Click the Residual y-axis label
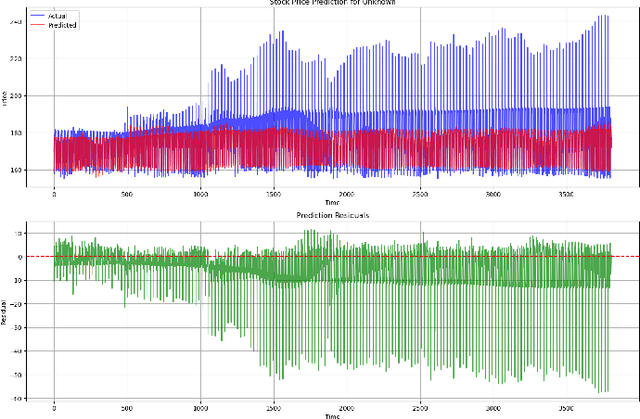 tap(5, 310)
